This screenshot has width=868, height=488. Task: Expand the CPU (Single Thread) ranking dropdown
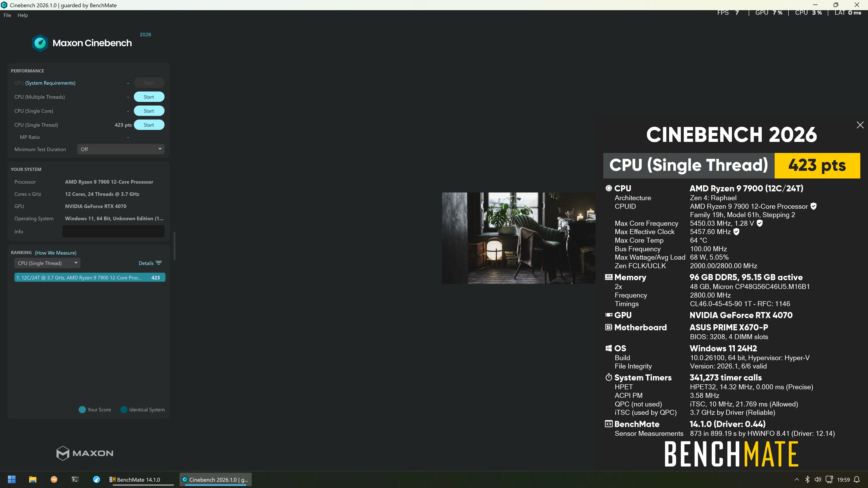click(x=47, y=263)
